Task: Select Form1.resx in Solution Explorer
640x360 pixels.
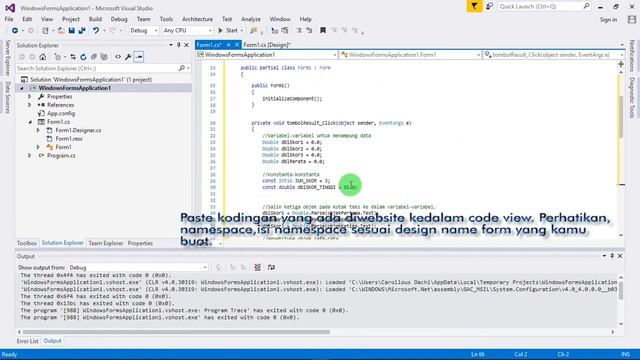Action: click(69, 139)
